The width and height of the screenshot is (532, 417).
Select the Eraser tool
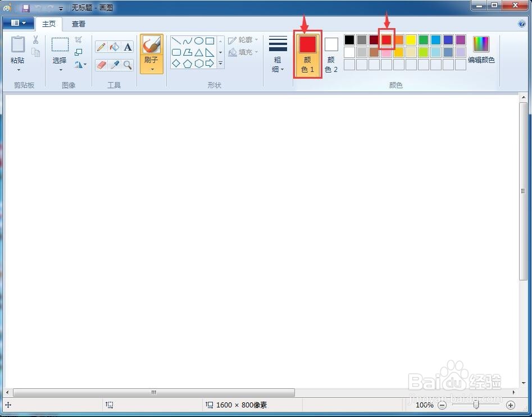click(x=101, y=65)
